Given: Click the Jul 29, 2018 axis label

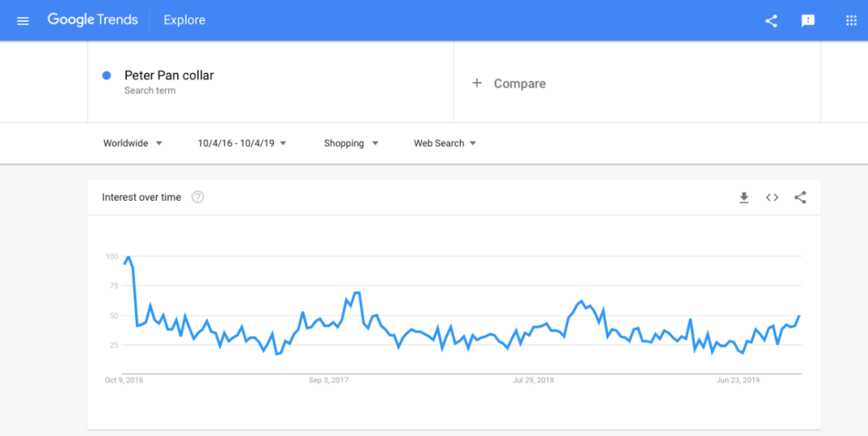Looking at the screenshot, I should (534, 380).
